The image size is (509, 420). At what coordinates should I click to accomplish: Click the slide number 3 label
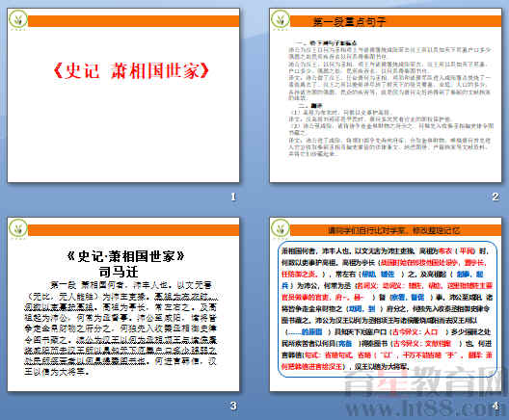[x=233, y=406]
